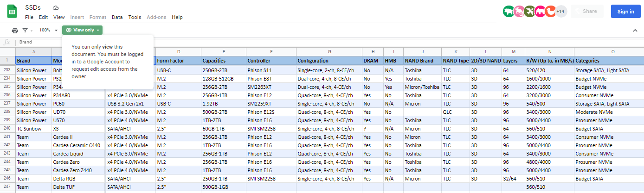Click the Delta RGB model cell
The width and height of the screenshot is (644, 193).
(78, 179)
